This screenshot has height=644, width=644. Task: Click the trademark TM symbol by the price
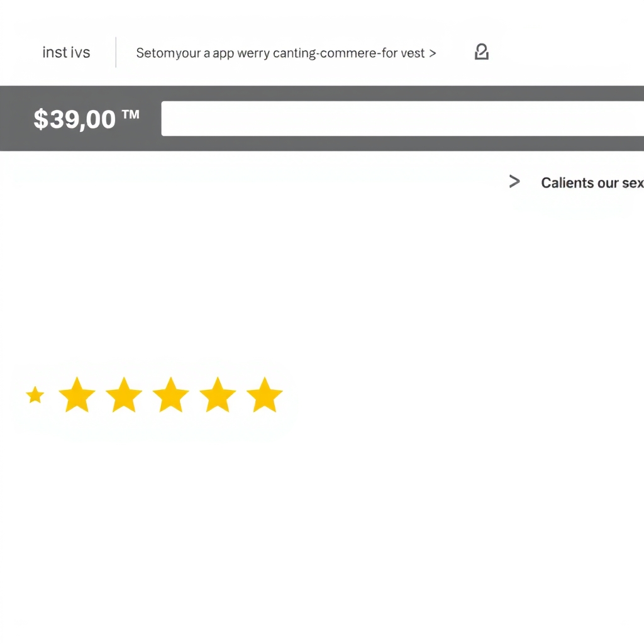pyautogui.click(x=131, y=114)
